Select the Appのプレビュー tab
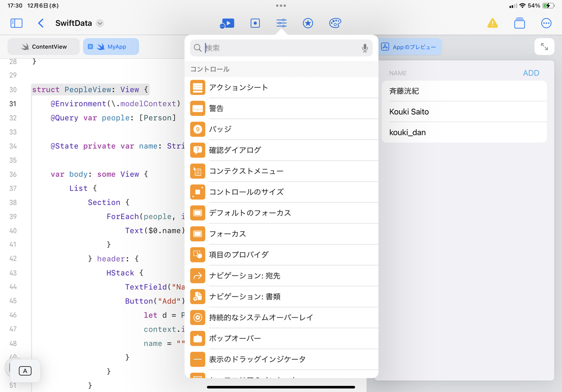Screen dimensions: 562x392 click(409, 47)
